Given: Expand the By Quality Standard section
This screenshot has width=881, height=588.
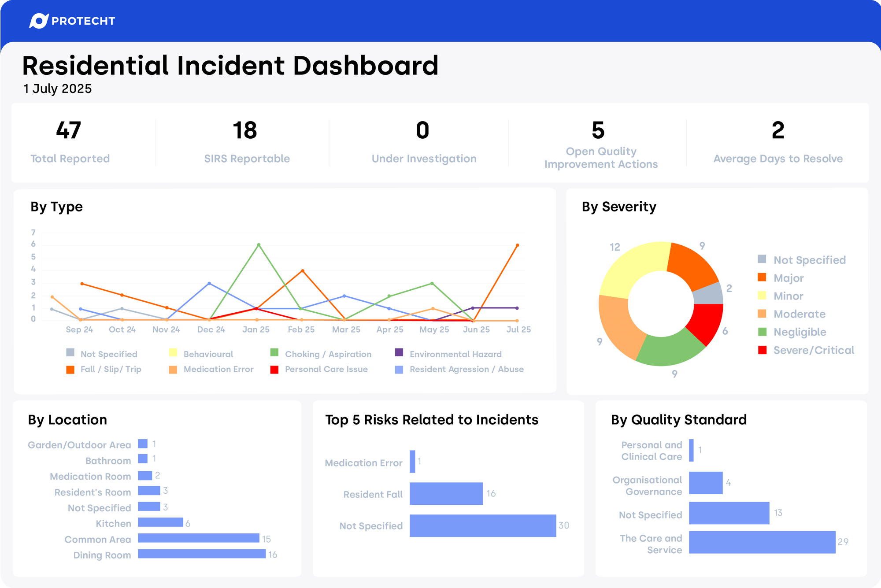Looking at the screenshot, I should tap(678, 420).
